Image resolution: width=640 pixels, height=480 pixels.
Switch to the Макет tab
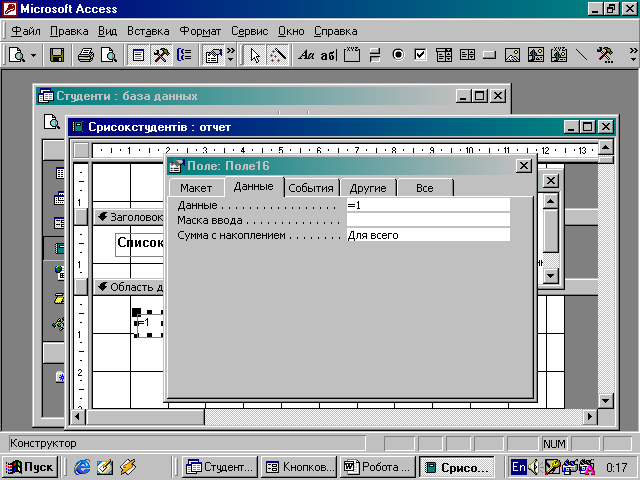196,188
